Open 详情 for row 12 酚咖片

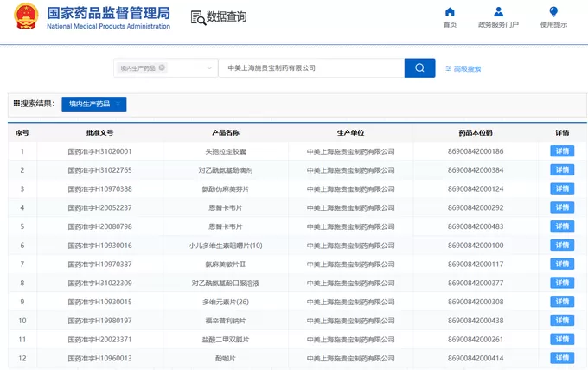pyautogui.click(x=562, y=358)
